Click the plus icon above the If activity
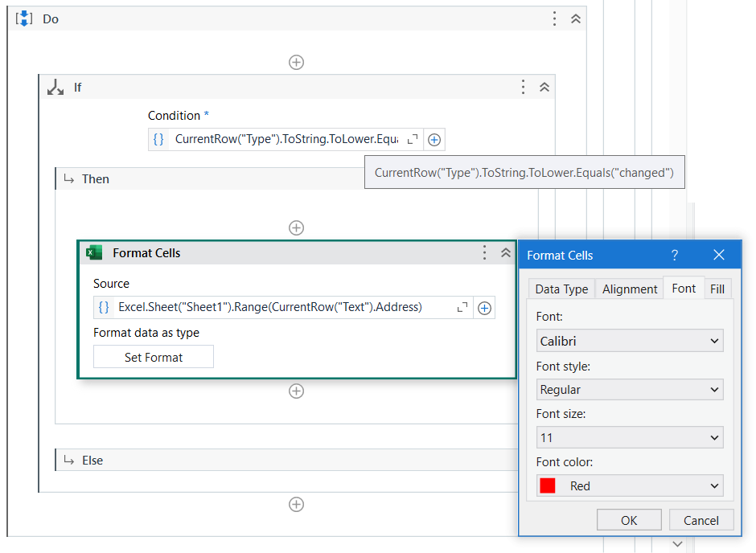This screenshot has width=756, height=553. 296,62
